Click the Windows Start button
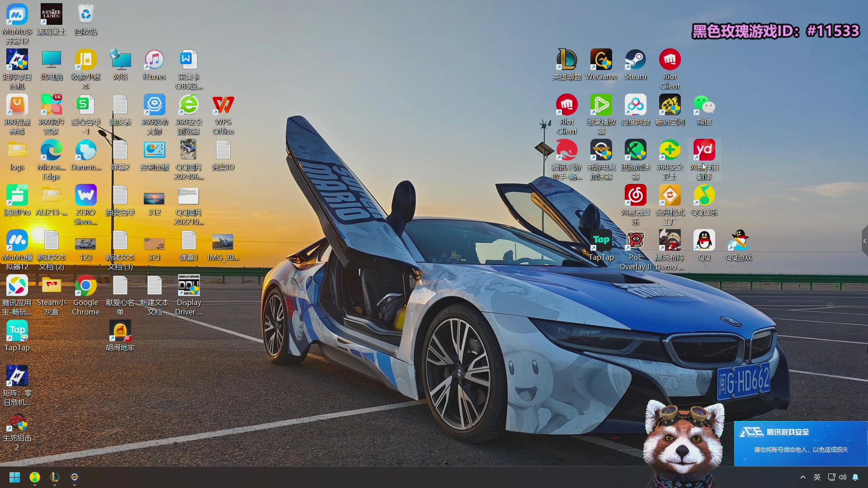Screen dimensions: 868x488 (x=14, y=477)
